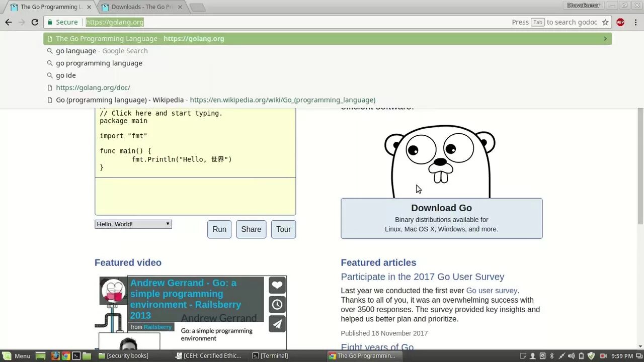
Task: Click the Bluetooth tray icon
Action: (551, 356)
